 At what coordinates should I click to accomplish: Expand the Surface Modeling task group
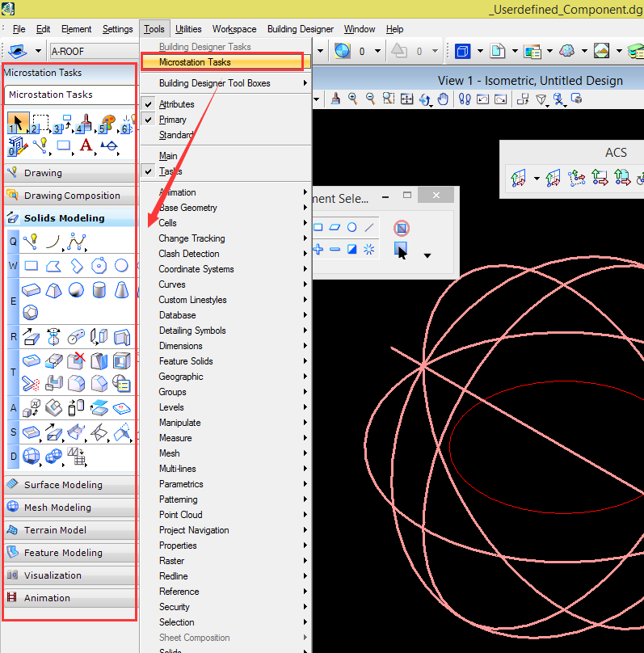[70, 485]
